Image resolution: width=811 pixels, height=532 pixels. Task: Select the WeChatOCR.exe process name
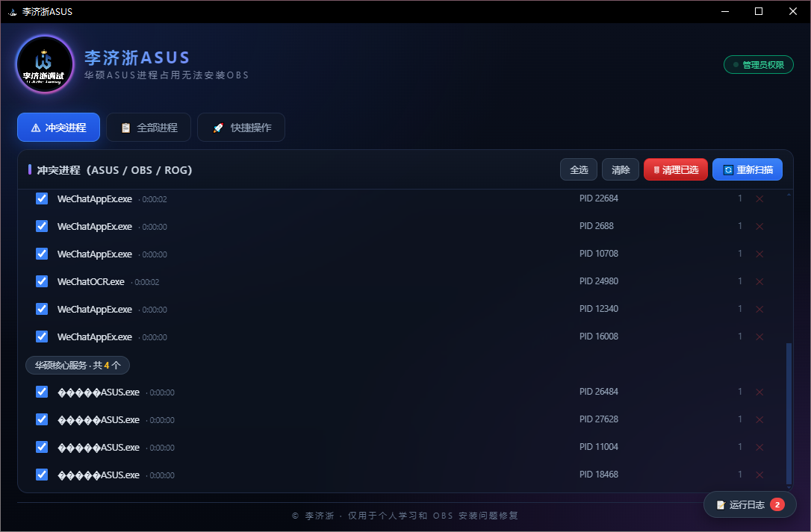click(91, 282)
